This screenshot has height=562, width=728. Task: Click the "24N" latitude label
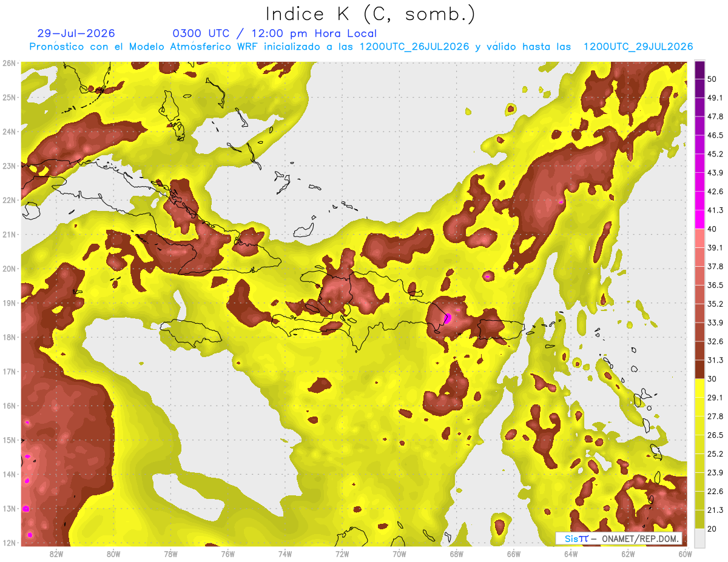point(9,132)
